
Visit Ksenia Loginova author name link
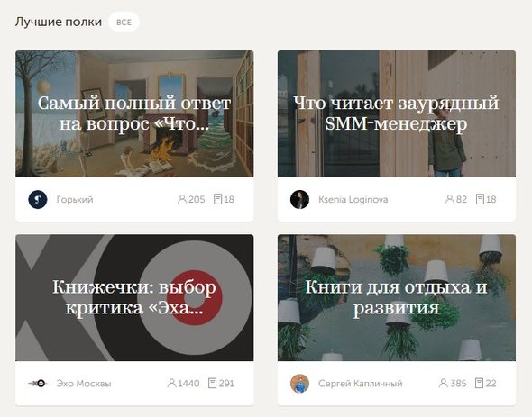[x=353, y=199]
